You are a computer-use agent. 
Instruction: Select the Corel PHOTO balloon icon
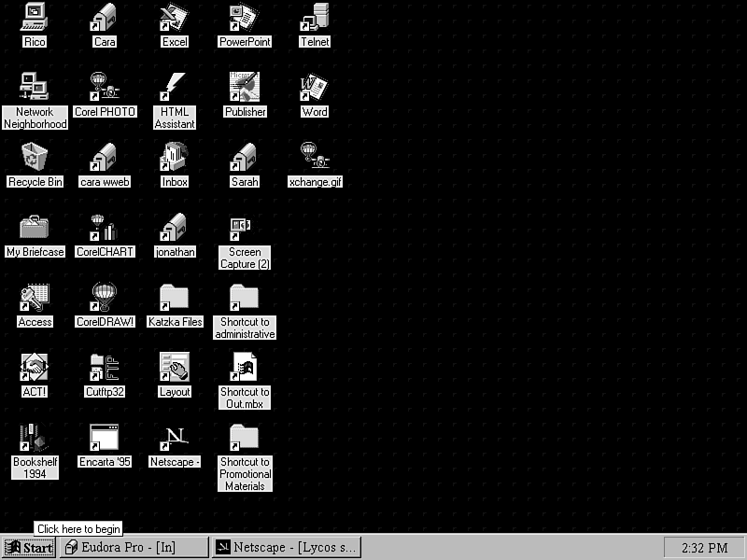105,87
